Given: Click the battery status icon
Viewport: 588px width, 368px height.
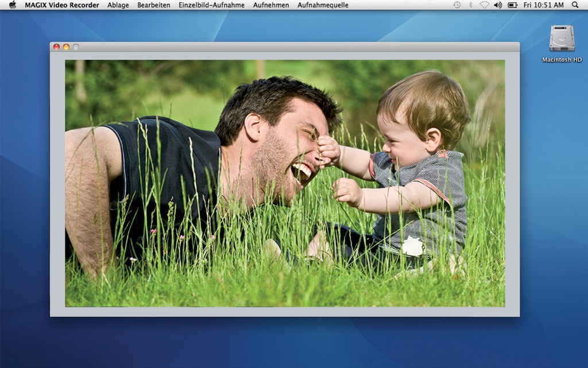Looking at the screenshot, I should click(512, 5).
